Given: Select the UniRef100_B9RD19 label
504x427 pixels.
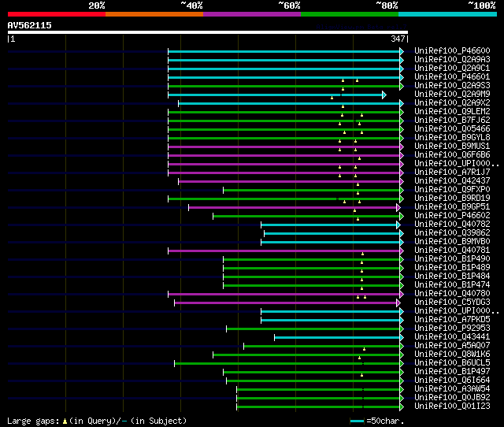Looking at the screenshot, I should [452, 199].
